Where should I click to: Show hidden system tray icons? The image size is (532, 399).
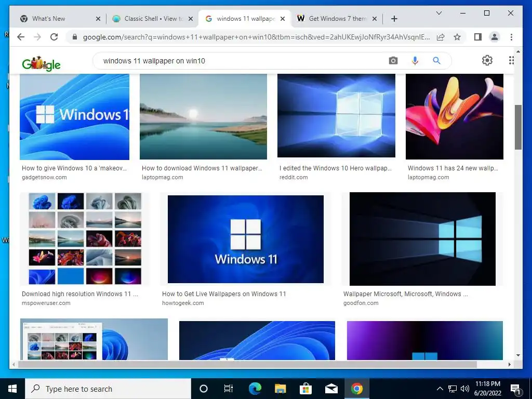440,389
